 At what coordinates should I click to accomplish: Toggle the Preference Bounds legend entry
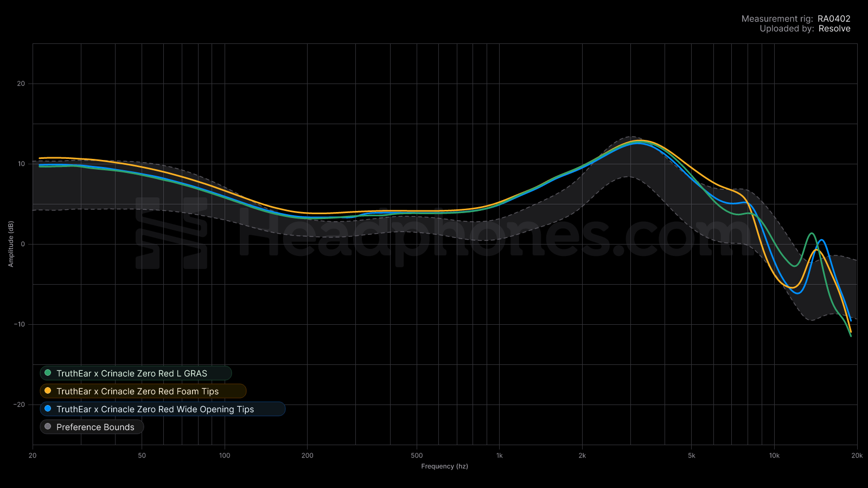(92, 427)
